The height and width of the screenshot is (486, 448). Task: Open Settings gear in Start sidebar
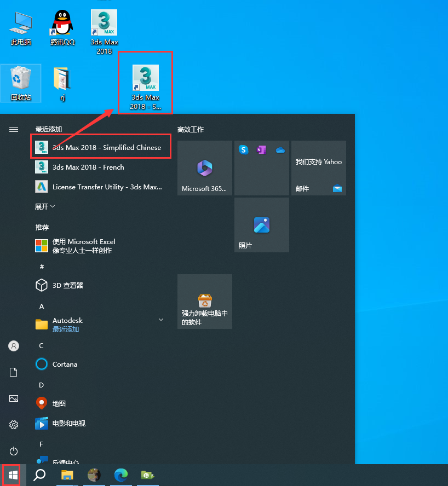point(14,425)
